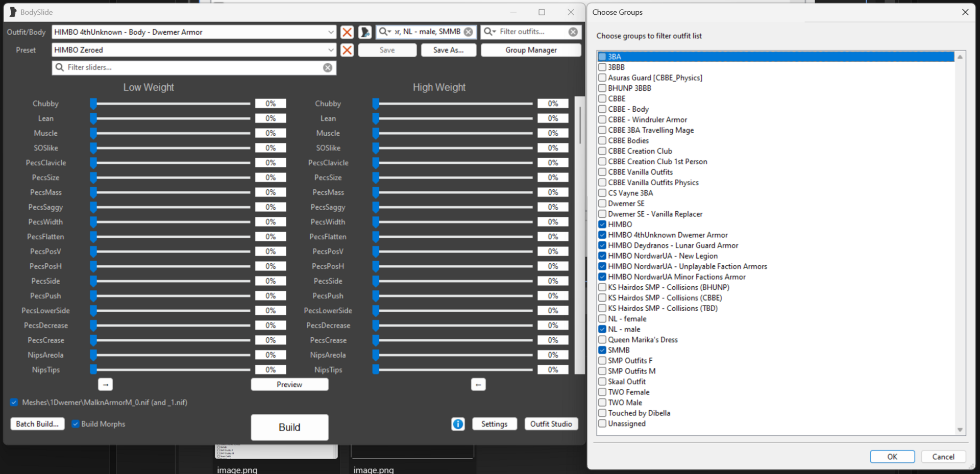Cancel the Choose Groups dialog
The image size is (980, 474).
943,457
